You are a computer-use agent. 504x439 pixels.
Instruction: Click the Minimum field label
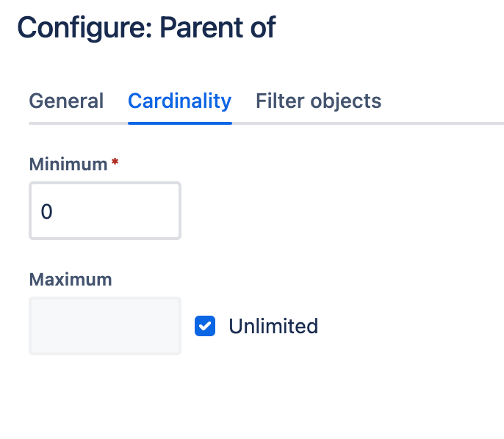68,164
